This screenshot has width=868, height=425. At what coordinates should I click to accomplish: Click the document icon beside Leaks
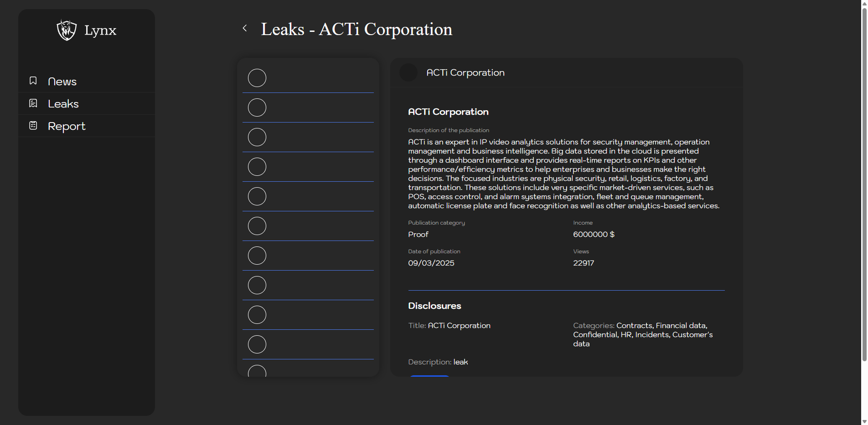[x=33, y=103]
